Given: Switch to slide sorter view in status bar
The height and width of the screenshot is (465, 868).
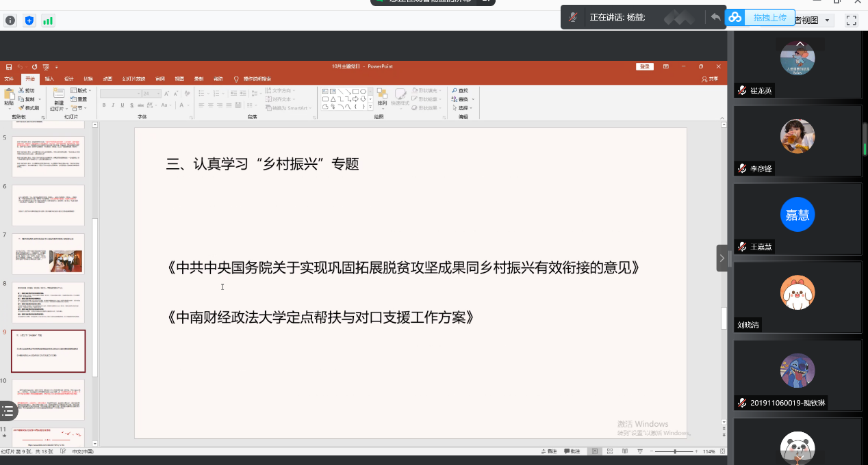Looking at the screenshot, I should (x=609, y=451).
